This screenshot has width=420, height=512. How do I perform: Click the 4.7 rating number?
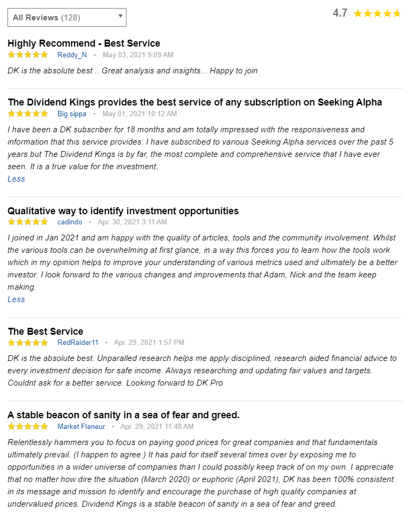[340, 13]
